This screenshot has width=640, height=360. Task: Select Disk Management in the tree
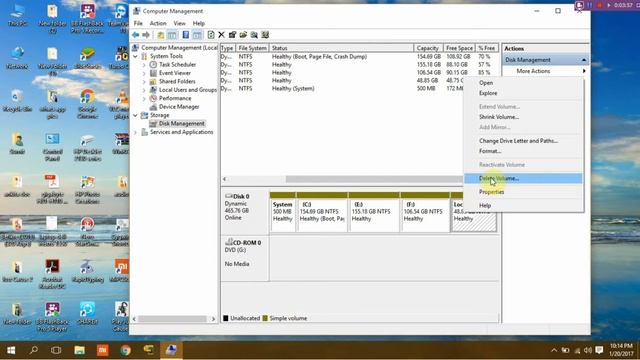coord(181,124)
